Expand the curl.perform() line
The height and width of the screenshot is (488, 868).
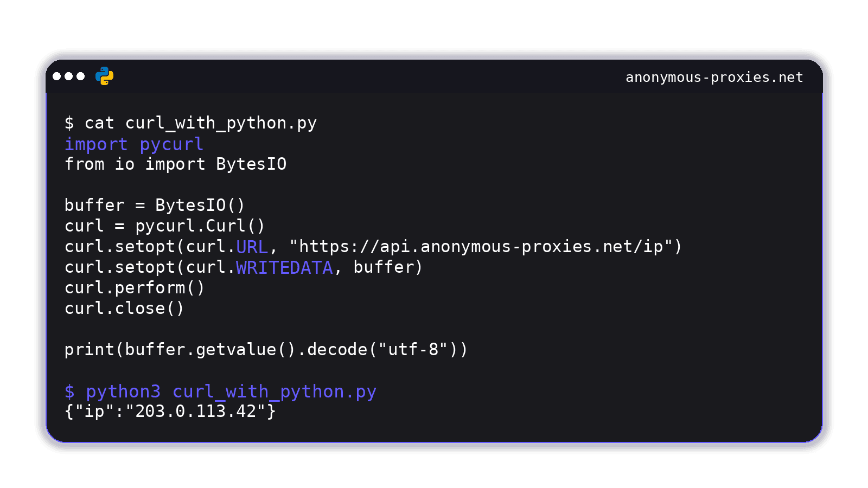pyautogui.click(x=134, y=288)
